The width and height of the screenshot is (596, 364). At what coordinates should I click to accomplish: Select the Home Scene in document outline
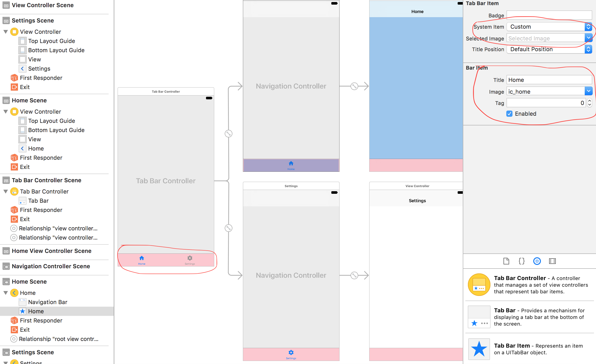pyautogui.click(x=29, y=100)
